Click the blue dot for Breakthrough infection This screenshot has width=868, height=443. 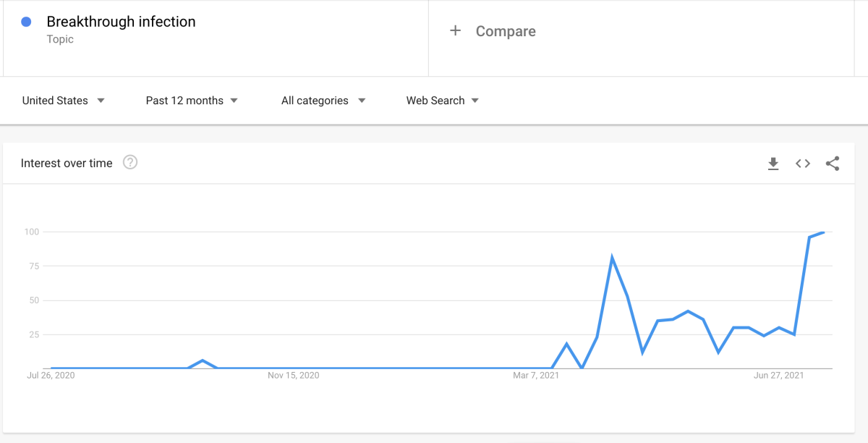[26, 22]
